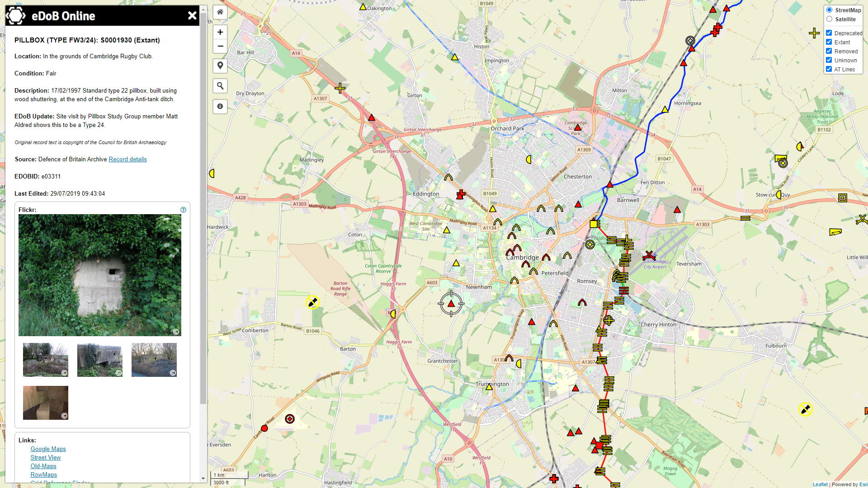The height and width of the screenshot is (488, 868).
Task: Click the location pin map control
Action: (220, 66)
